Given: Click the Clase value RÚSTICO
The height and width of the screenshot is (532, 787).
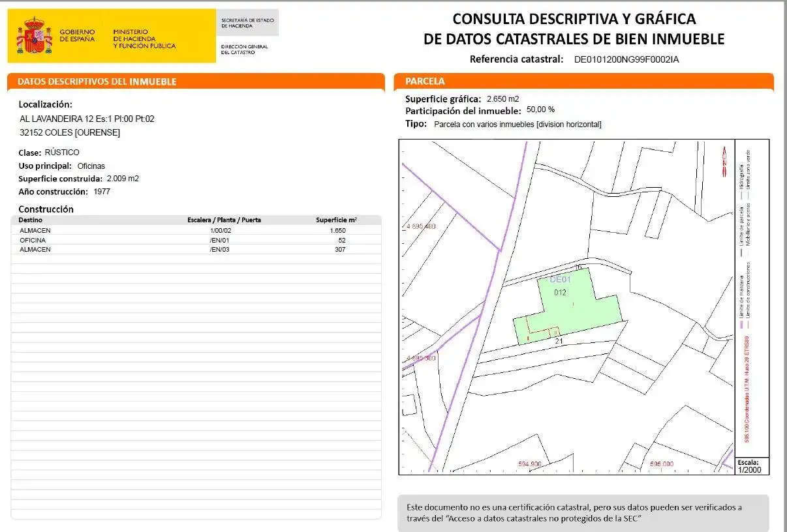Looking at the screenshot, I should (x=62, y=153).
